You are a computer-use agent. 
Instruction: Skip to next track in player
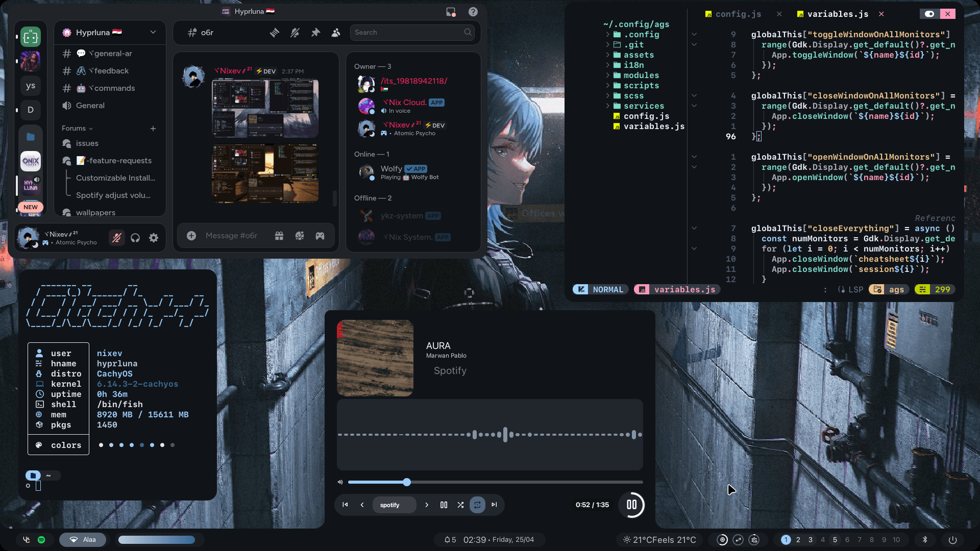[x=494, y=505]
